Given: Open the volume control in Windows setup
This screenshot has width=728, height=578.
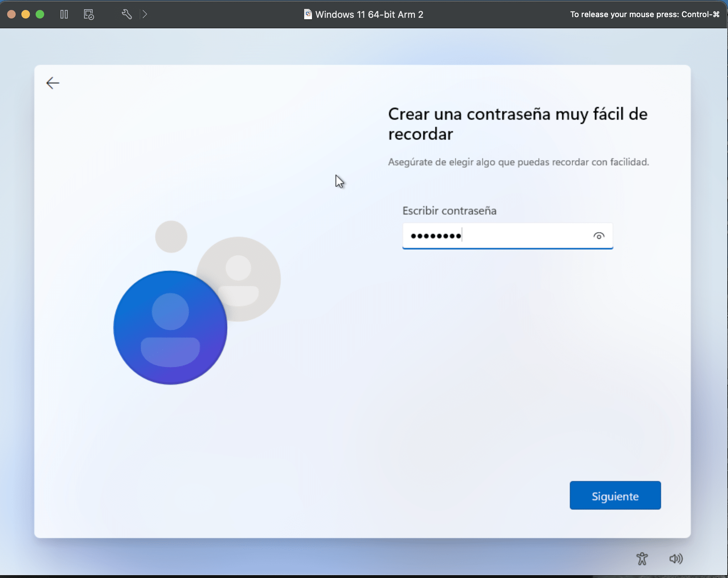Looking at the screenshot, I should (677, 558).
